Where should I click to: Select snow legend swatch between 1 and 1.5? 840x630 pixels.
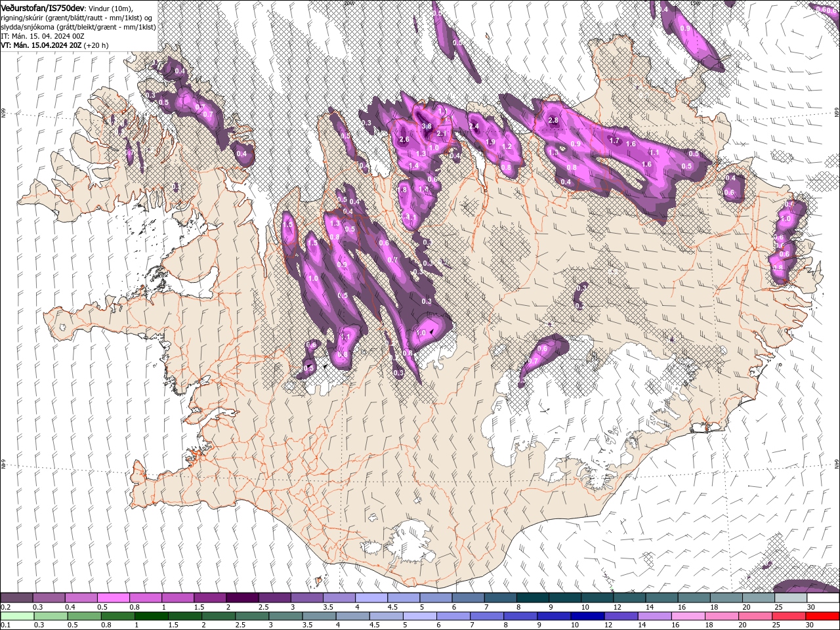(x=177, y=598)
